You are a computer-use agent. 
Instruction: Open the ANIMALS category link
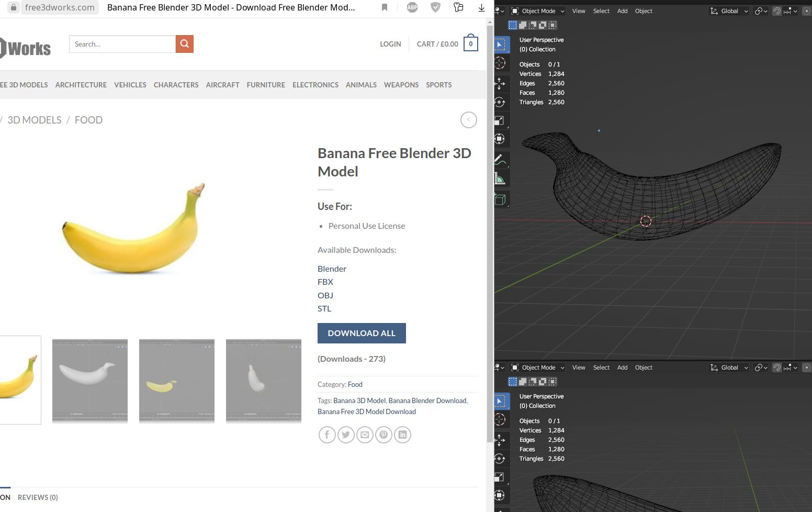point(361,85)
